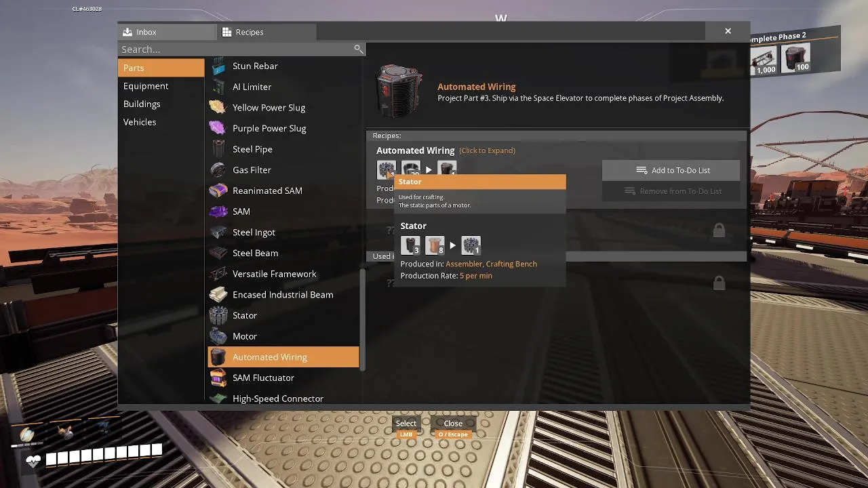868x488 pixels.
Task: Click the Stator ingredient icon in recipe
Action: tap(387, 169)
